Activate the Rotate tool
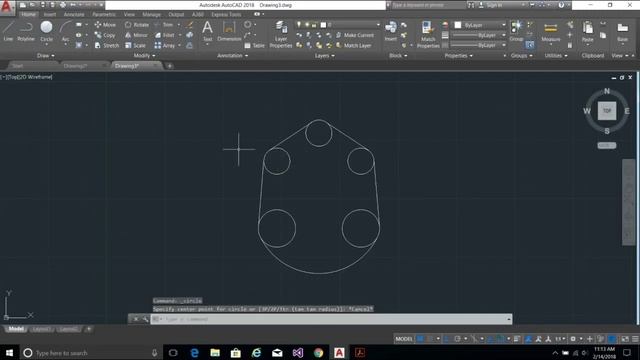The height and width of the screenshot is (360, 640). pos(137,24)
